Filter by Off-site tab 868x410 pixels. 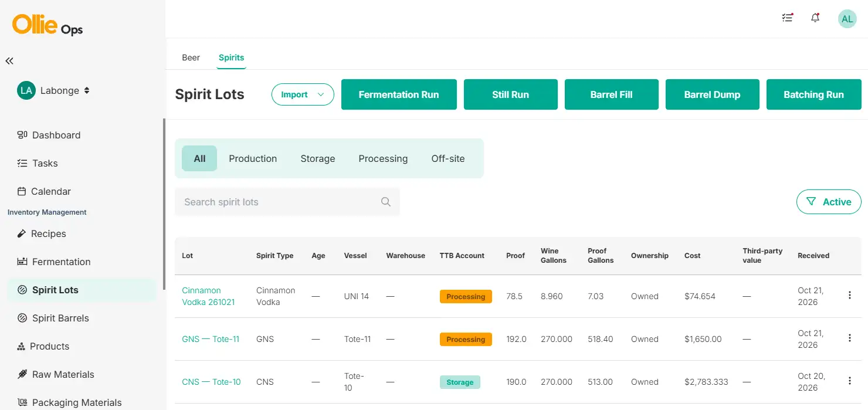[448, 158]
